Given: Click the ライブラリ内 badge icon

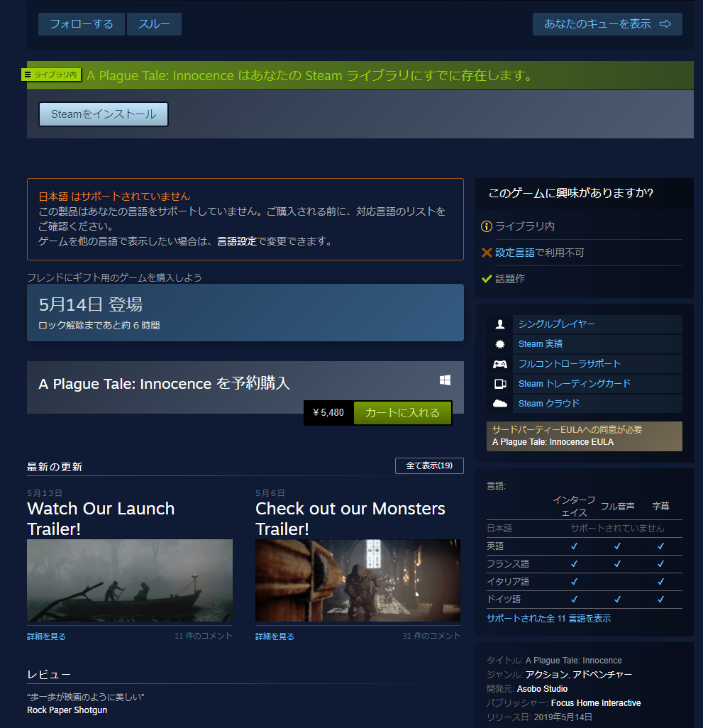Looking at the screenshot, I should click(51, 75).
